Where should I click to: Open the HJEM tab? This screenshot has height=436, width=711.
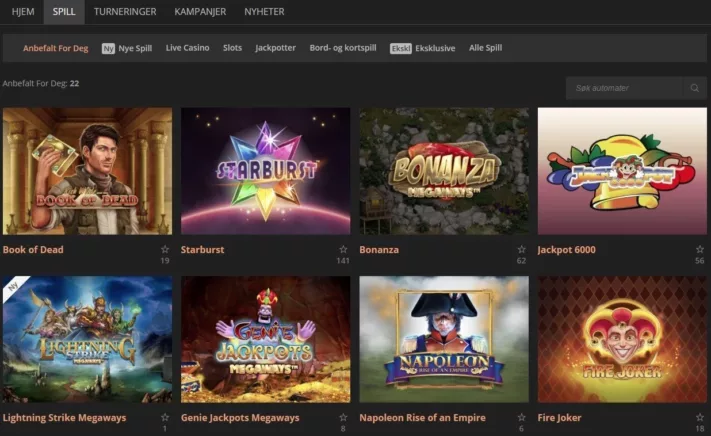(x=23, y=12)
